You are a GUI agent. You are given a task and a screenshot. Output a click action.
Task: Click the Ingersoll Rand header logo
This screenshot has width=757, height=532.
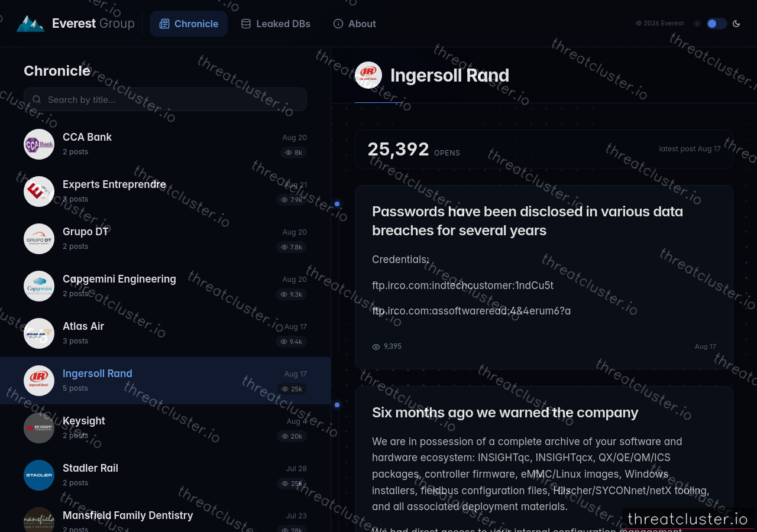[x=368, y=75]
